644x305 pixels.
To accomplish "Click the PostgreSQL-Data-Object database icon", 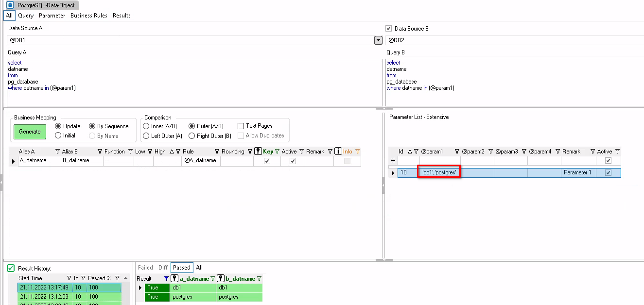I will tap(10, 5).
